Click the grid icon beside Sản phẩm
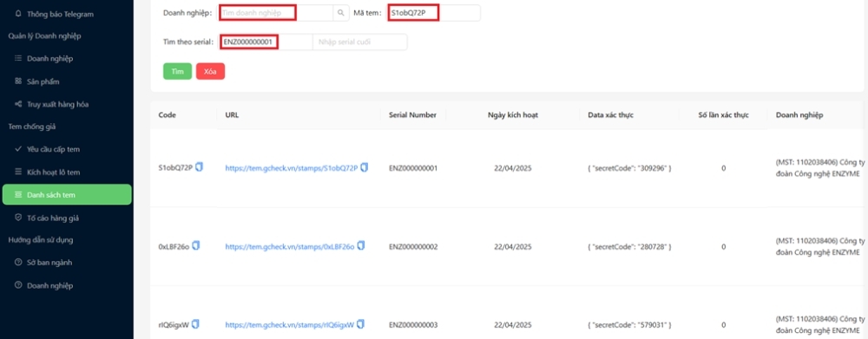Screen dimensions: 868x339 coord(17,81)
